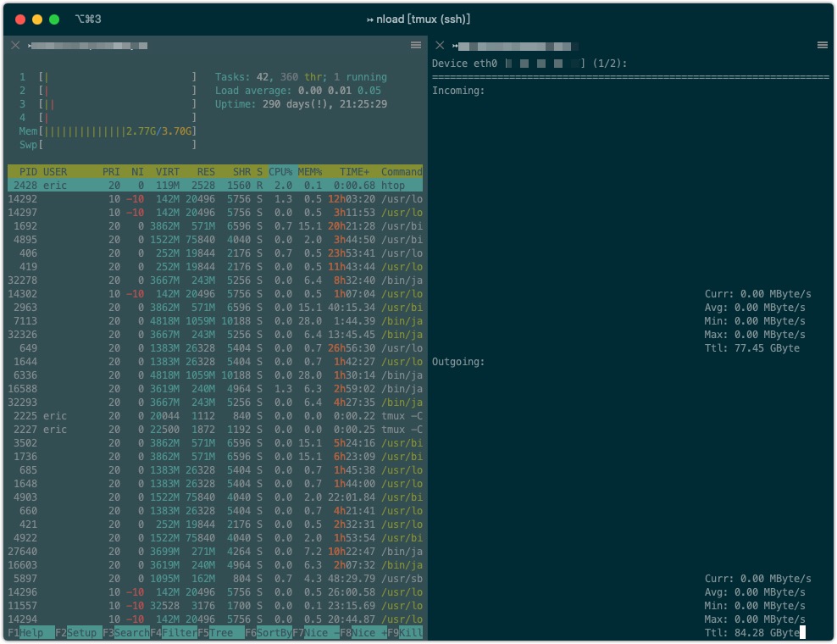
Task: Close the left htop pane tab
Action: (x=15, y=46)
